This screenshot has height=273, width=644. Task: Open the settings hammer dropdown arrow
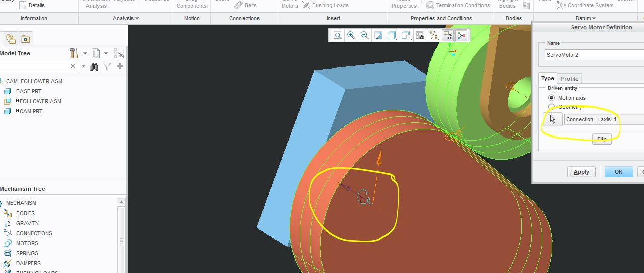pyautogui.click(x=85, y=53)
